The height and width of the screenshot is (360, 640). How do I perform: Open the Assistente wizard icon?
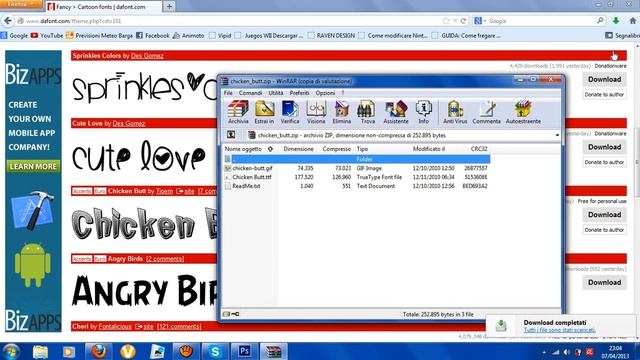point(396,112)
